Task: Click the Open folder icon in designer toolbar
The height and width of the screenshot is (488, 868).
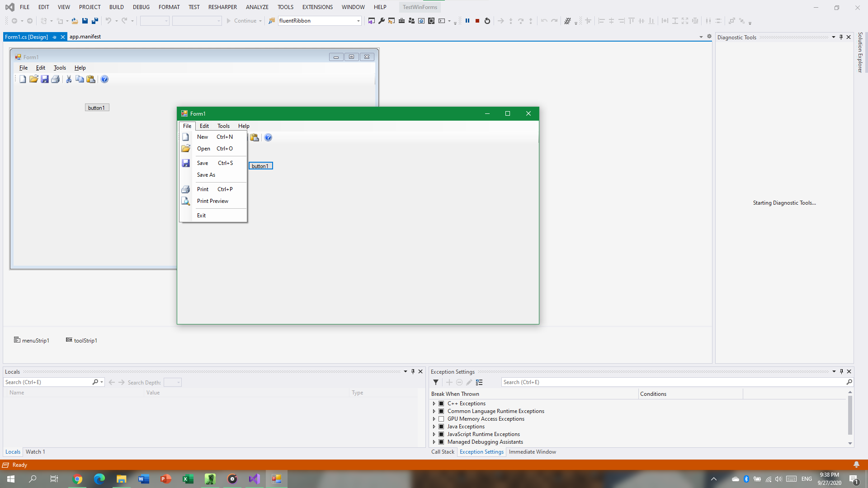Action: coord(33,79)
